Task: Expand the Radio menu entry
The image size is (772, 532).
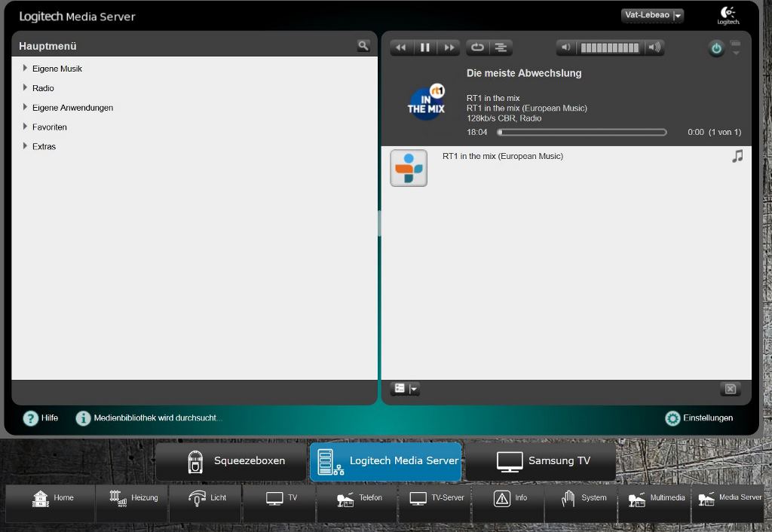Action: pos(26,88)
